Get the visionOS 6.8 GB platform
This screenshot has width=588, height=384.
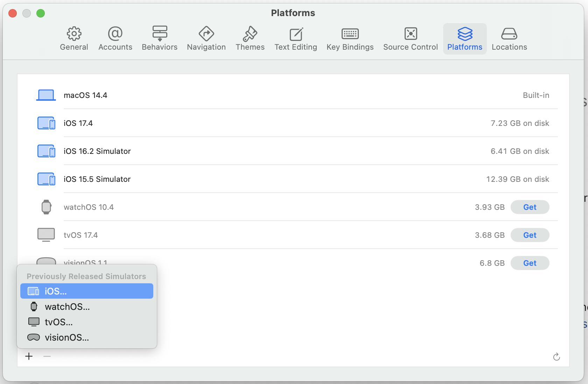coord(530,263)
